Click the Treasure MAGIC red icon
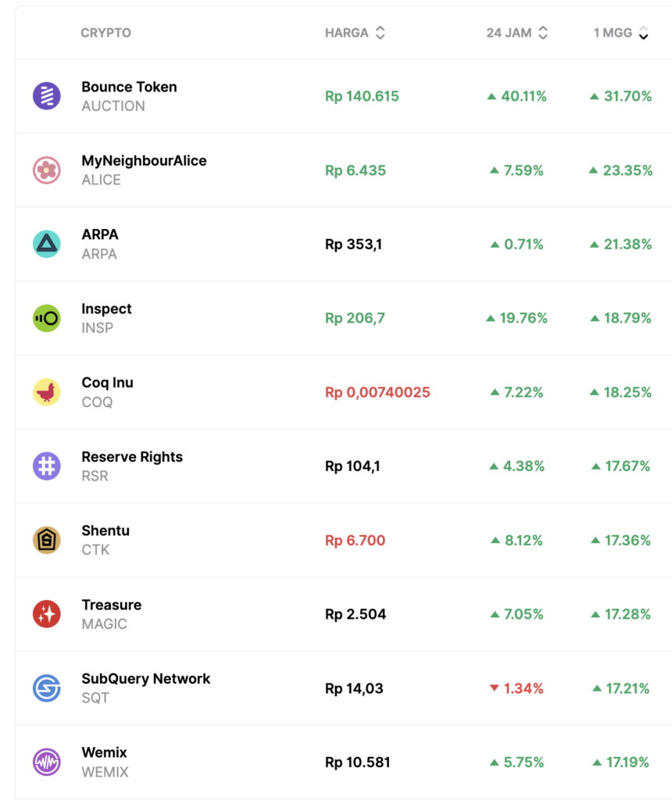Image resolution: width=672 pixels, height=800 pixels. pos(46,614)
